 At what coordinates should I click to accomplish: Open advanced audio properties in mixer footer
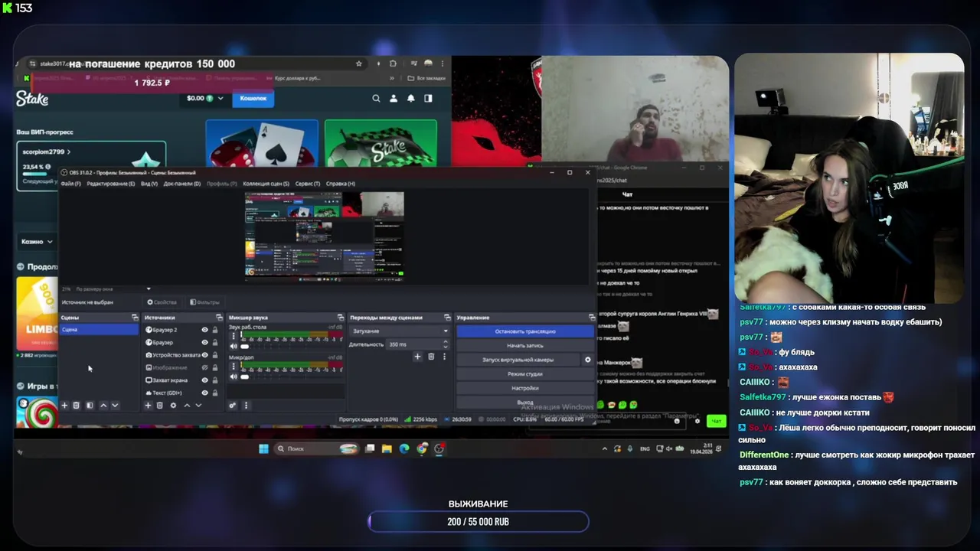pyautogui.click(x=232, y=406)
